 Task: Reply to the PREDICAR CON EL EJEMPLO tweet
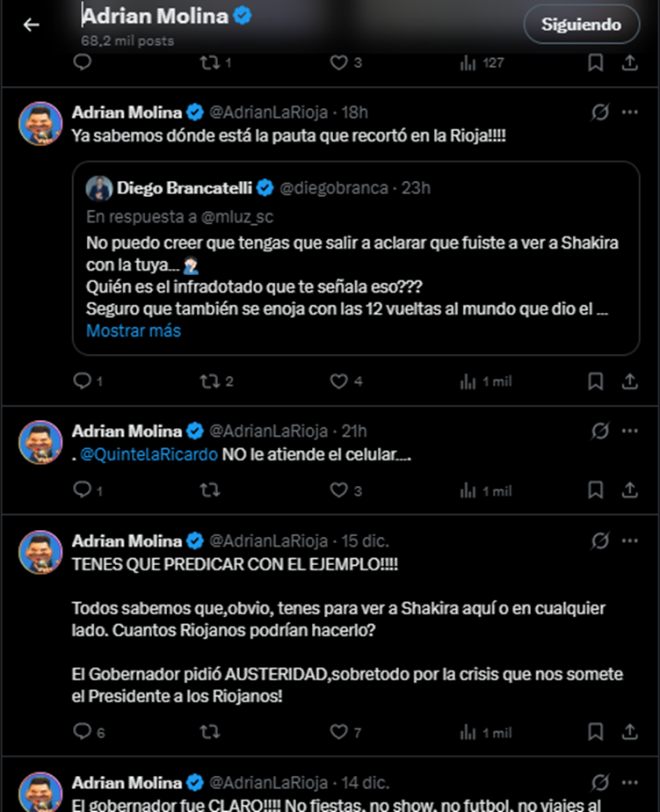(82, 732)
